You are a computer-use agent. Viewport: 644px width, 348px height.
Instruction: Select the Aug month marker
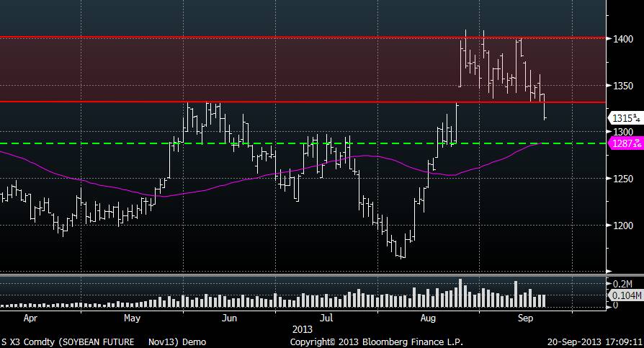pos(428,317)
